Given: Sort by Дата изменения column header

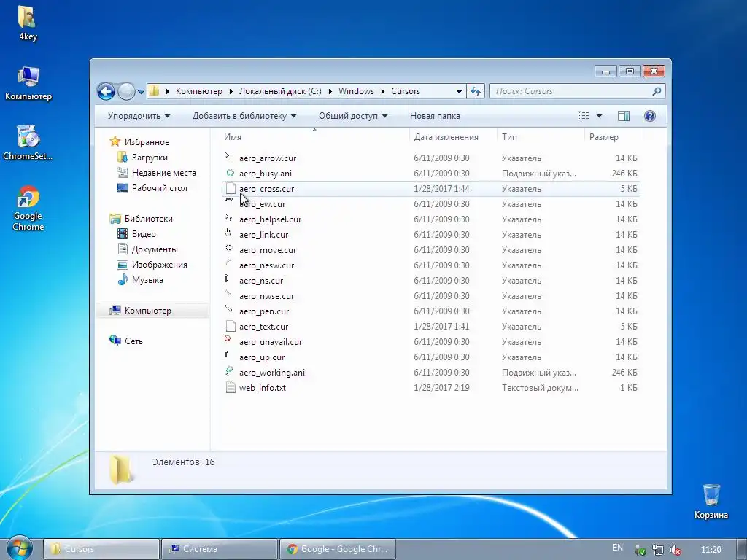Looking at the screenshot, I should coord(446,136).
